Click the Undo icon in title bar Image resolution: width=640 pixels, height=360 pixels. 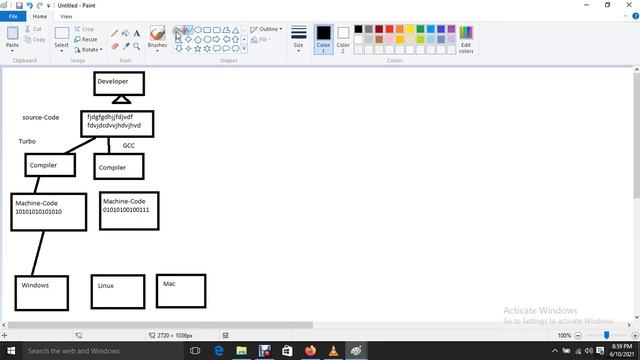tap(29, 5)
